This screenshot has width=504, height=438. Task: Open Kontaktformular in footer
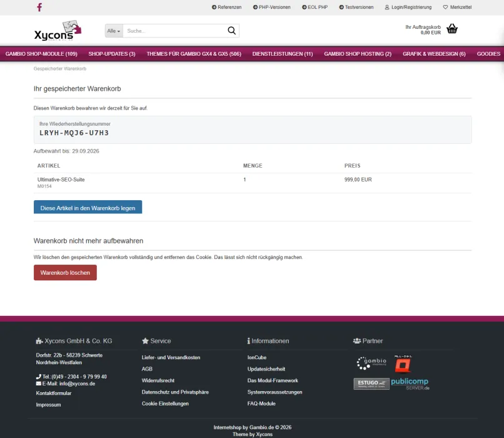tap(54, 393)
